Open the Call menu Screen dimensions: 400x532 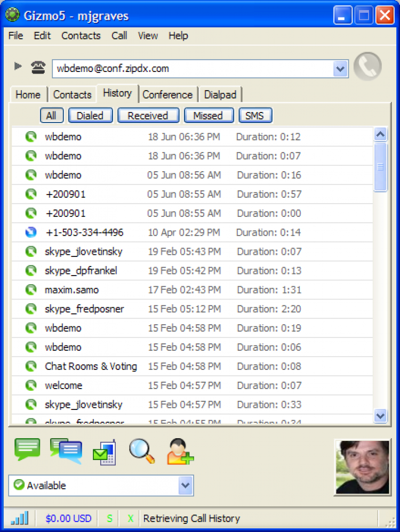[x=119, y=36]
